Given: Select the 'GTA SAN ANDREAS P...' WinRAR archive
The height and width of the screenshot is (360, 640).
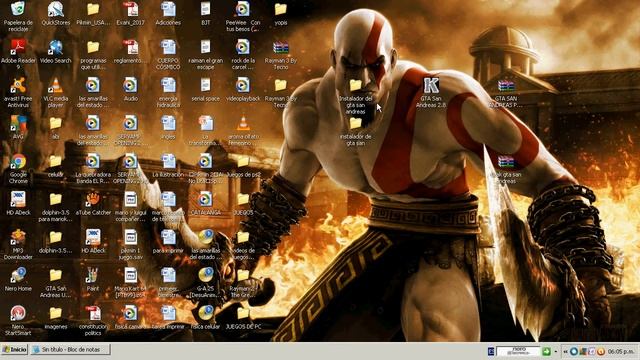Looking at the screenshot, I should click(506, 92).
